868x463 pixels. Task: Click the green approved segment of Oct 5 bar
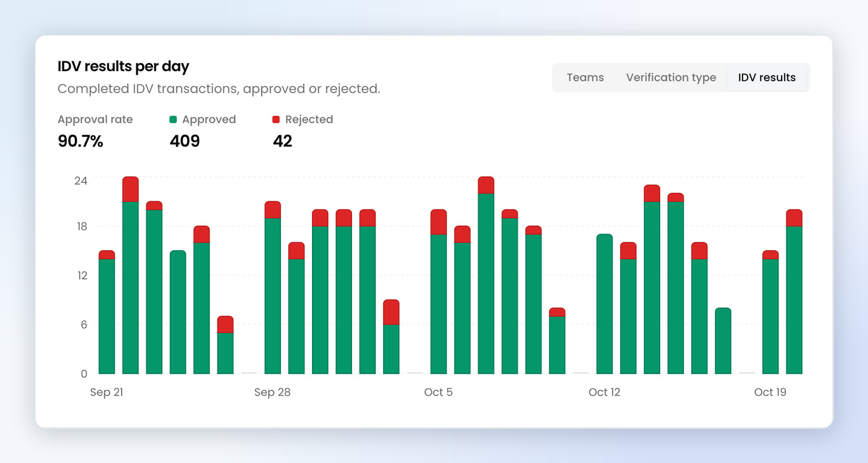(x=439, y=304)
